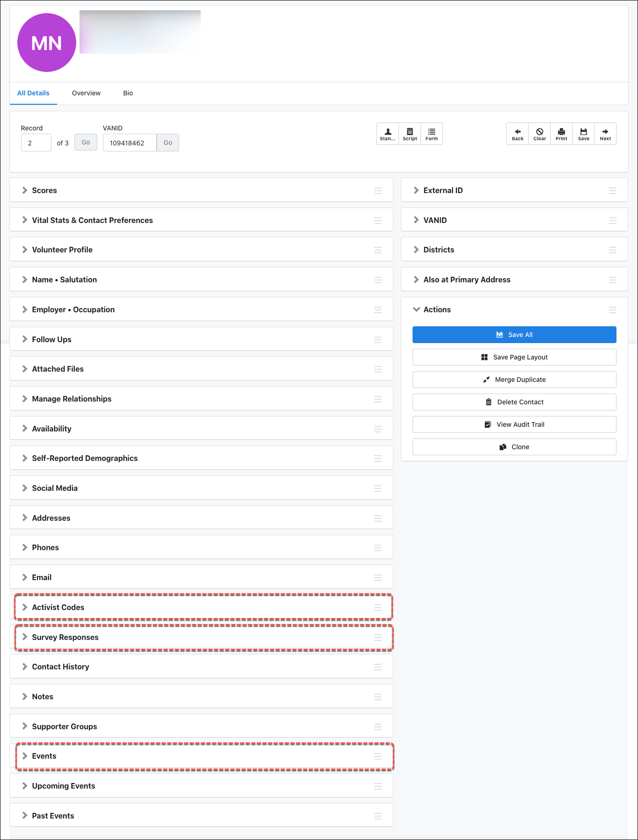
Task: Expand the Events section
Action: pos(25,756)
